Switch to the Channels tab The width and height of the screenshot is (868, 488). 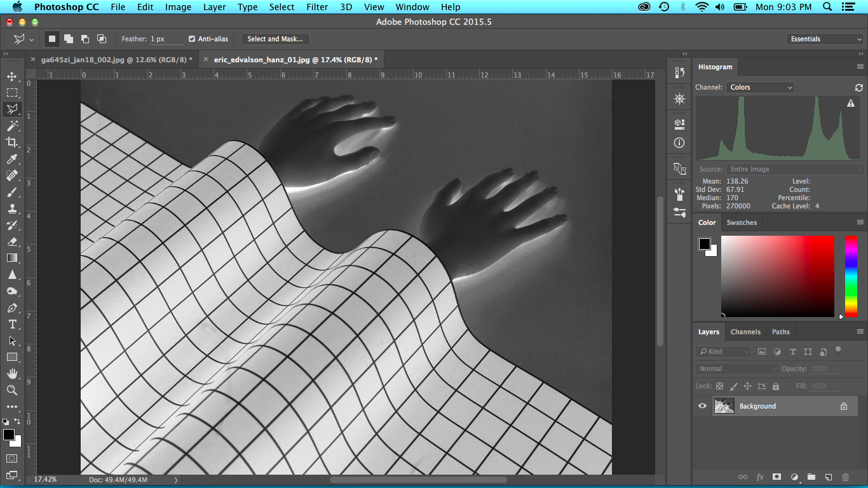(x=745, y=332)
